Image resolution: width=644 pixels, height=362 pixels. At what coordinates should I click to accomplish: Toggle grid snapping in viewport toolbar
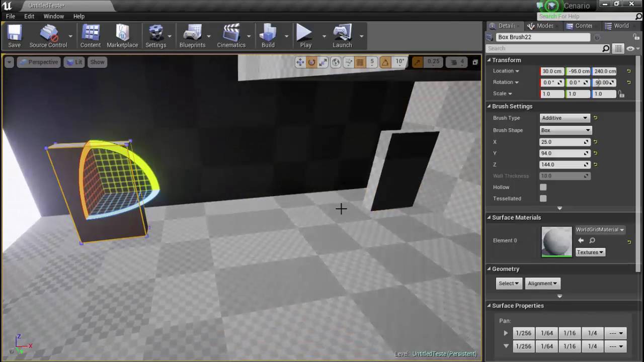(360, 62)
